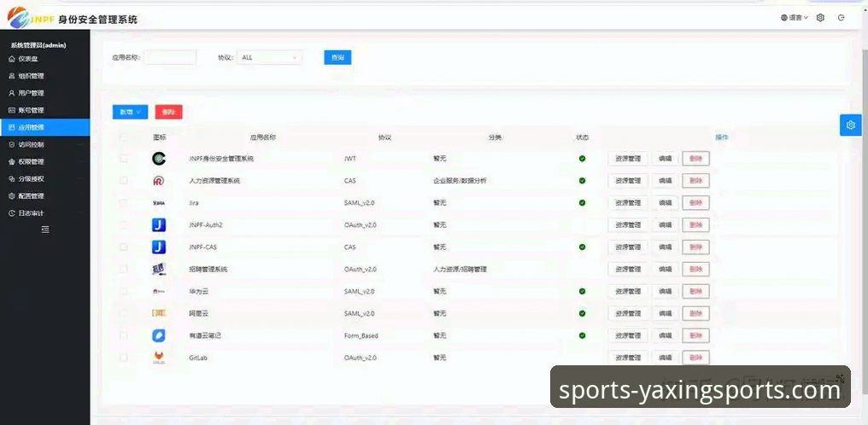Click the 操作 column header
This screenshot has height=425, width=868.
point(721,137)
